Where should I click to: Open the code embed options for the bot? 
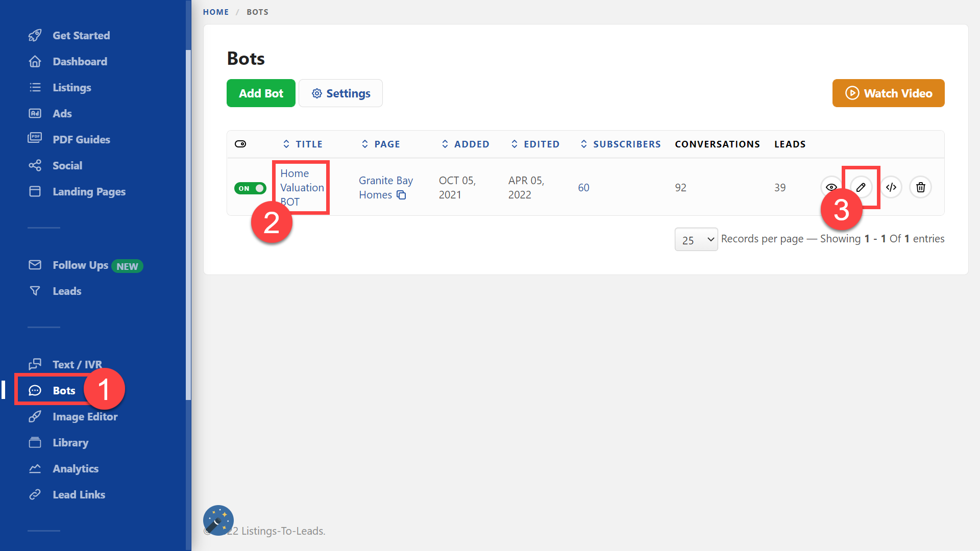(891, 187)
